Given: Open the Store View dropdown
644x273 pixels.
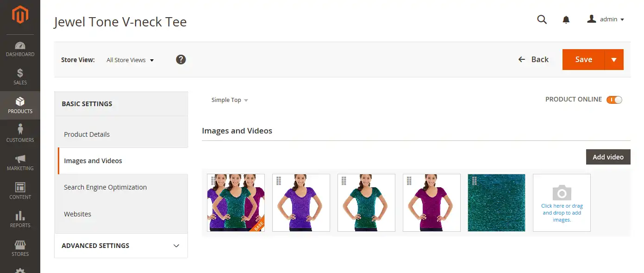Looking at the screenshot, I should [x=130, y=60].
